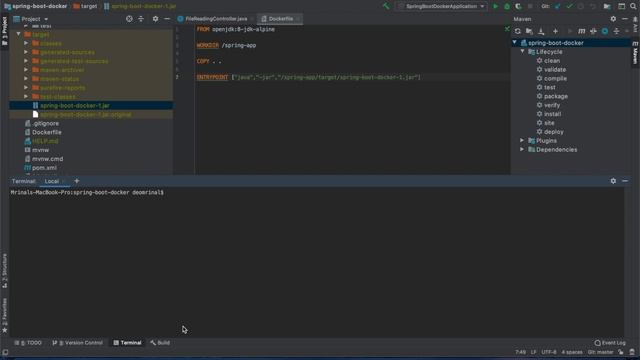Click locate file target icon in Project panel
640x360 pixels.
[129, 19]
